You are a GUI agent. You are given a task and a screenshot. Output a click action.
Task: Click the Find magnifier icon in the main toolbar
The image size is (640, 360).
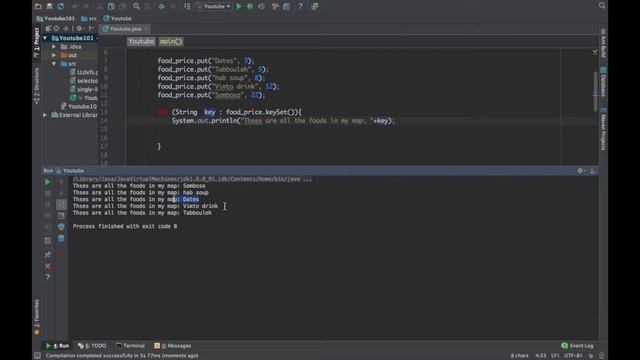pos(136,6)
